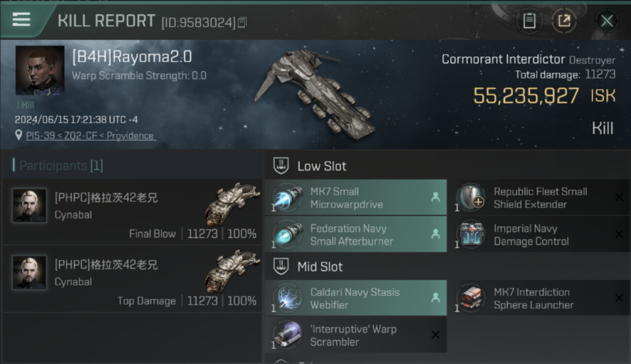631x364 pixels.
Task: Open the hamburger menu icon
Action: coord(21,19)
